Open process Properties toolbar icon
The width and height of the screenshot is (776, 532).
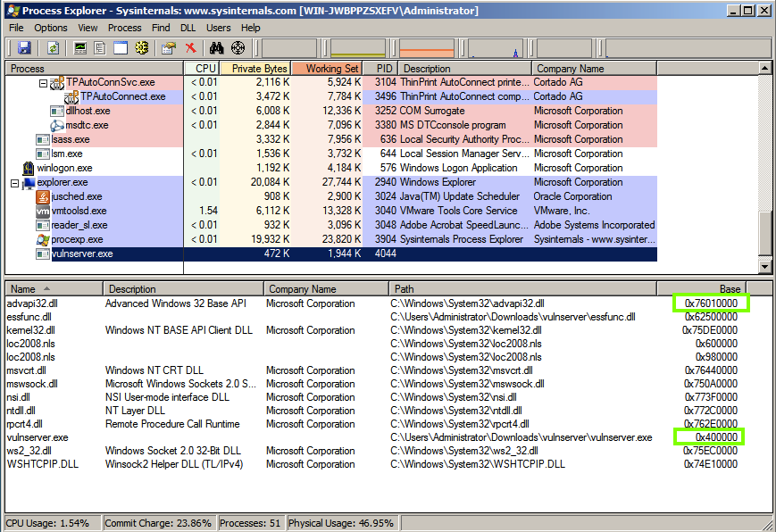click(x=170, y=47)
